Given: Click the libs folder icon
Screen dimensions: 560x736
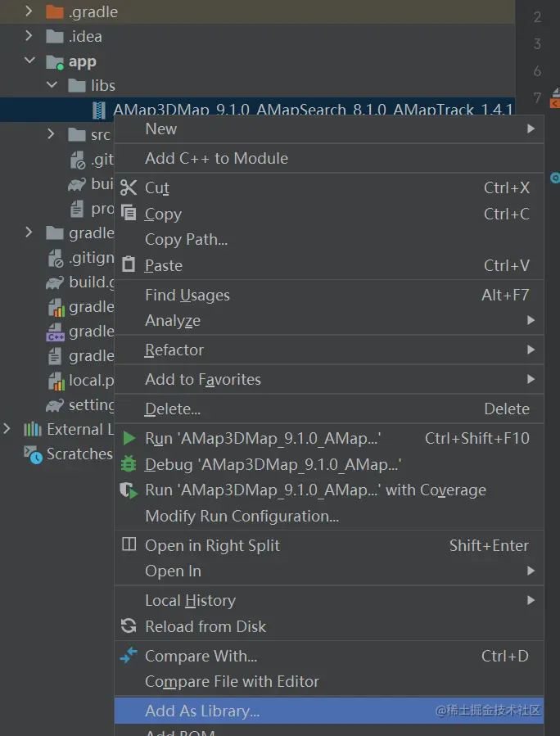Looking at the screenshot, I should (77, 86).
